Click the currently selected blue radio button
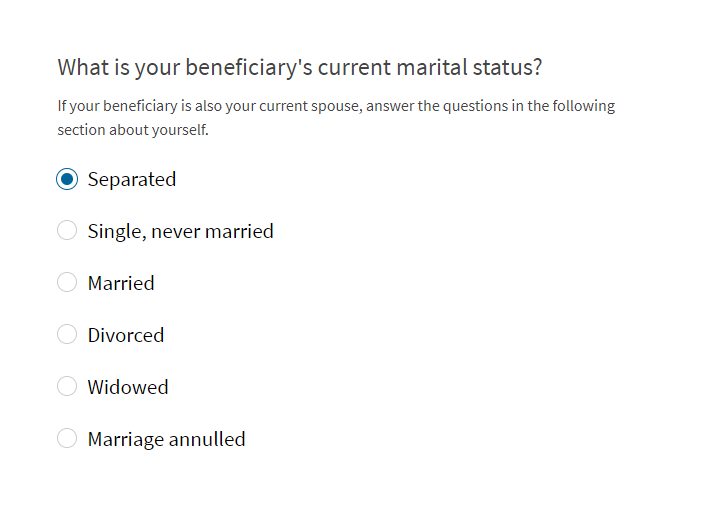The image size is (703, 506). click(x=67, y=179)
